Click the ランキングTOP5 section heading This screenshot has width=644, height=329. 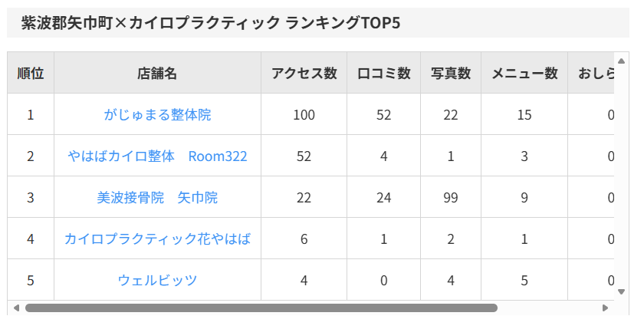pyautogui.click(x=211, y=23)
